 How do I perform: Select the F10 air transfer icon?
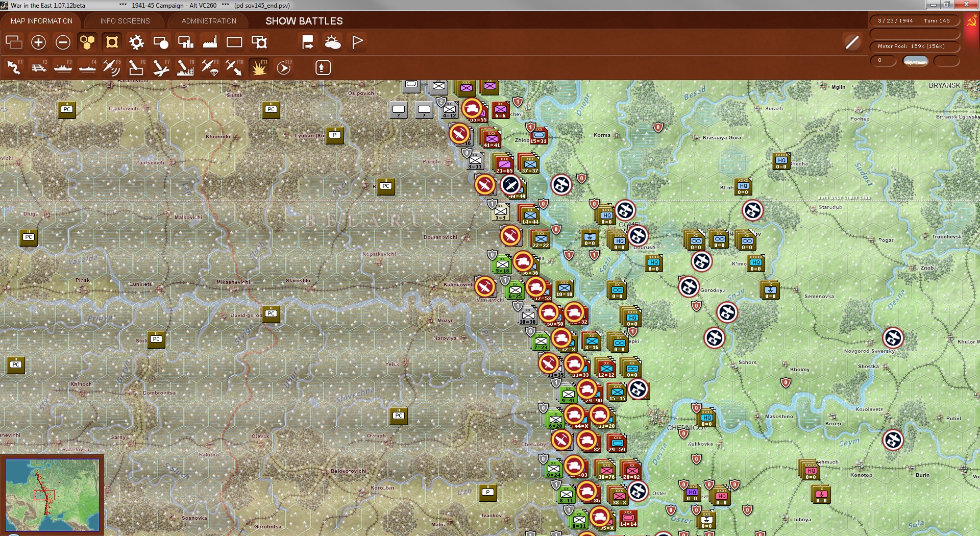coord(234,67)
